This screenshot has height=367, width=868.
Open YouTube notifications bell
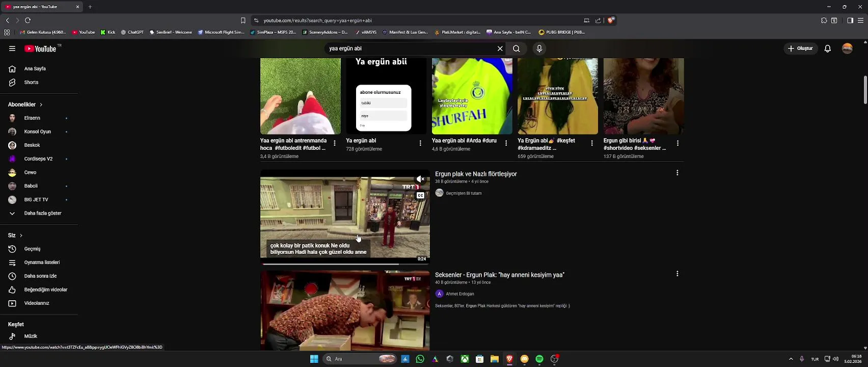coord(828,48)
